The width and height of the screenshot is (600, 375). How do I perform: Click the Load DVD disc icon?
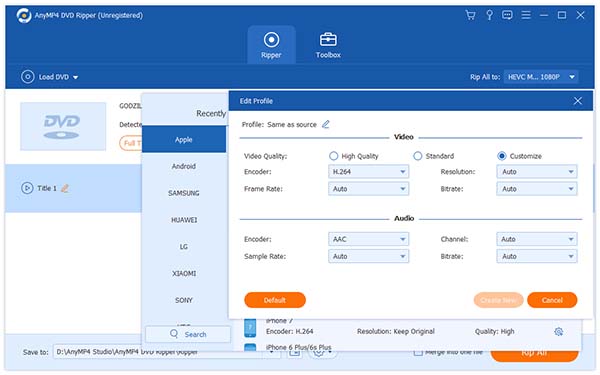28,77
